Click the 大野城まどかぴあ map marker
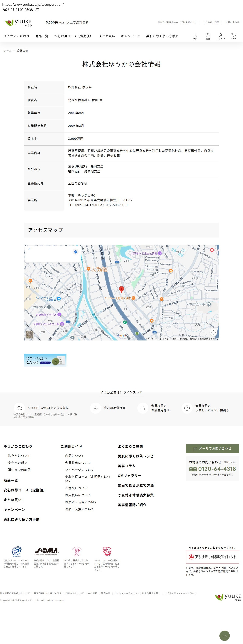Viewport: 243px width, 644px height. pos(59,315)
